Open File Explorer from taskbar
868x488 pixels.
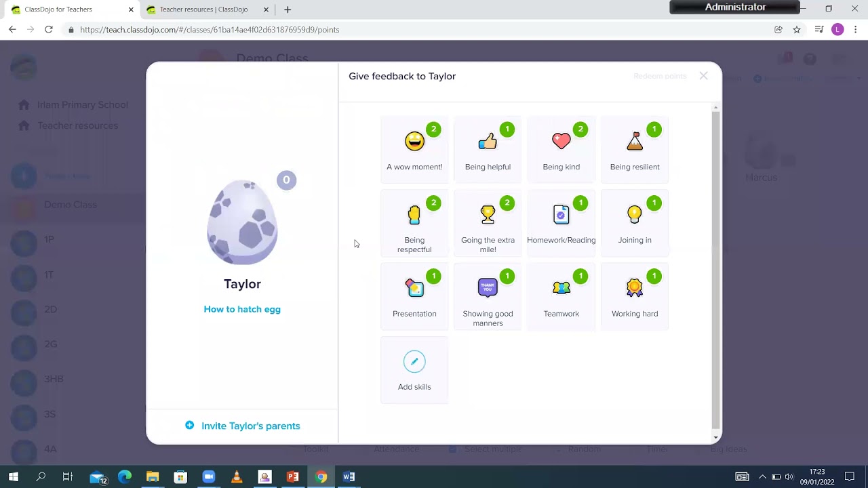point(153,476)
